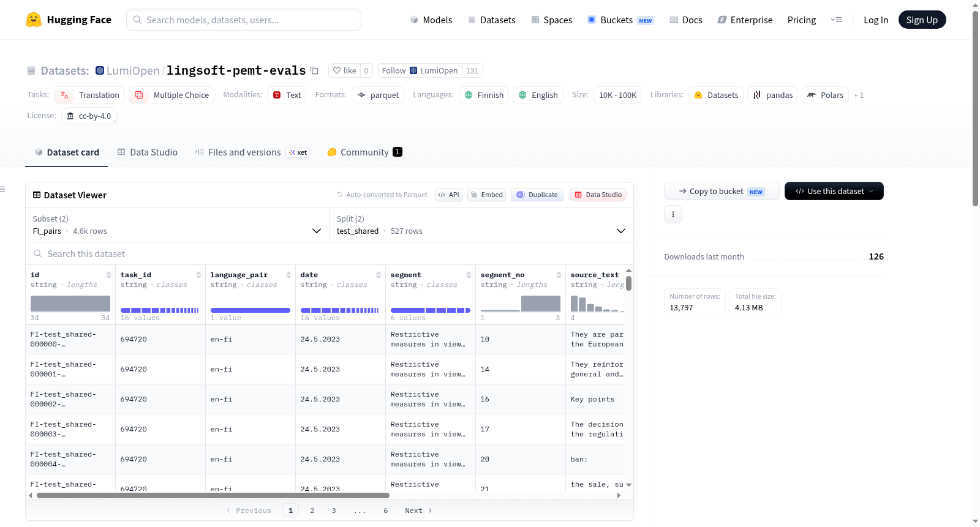Go to the Next page of rows
Image resolution: width=980 pixels, height=527 pixels.
[418, 510]
